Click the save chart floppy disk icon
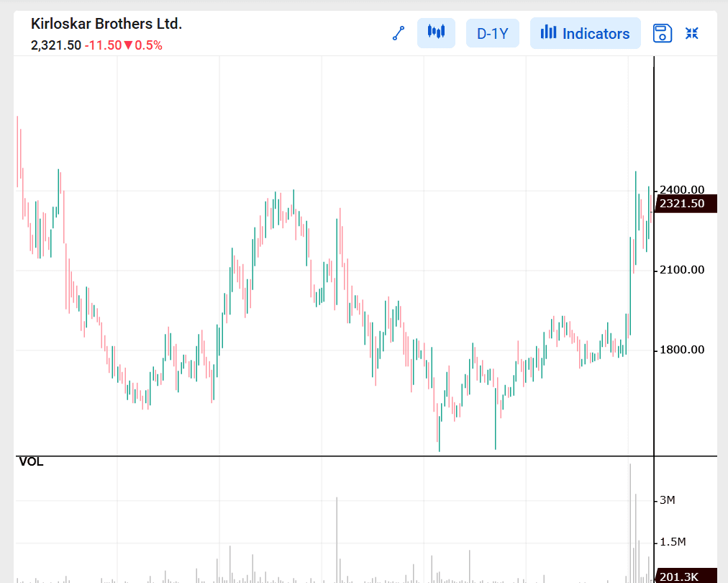The height and width of the screenshot is (583, 728). tap(662, 33)
